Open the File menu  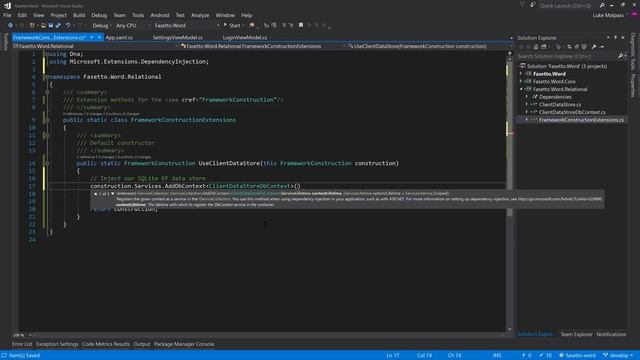click(7, 15)
